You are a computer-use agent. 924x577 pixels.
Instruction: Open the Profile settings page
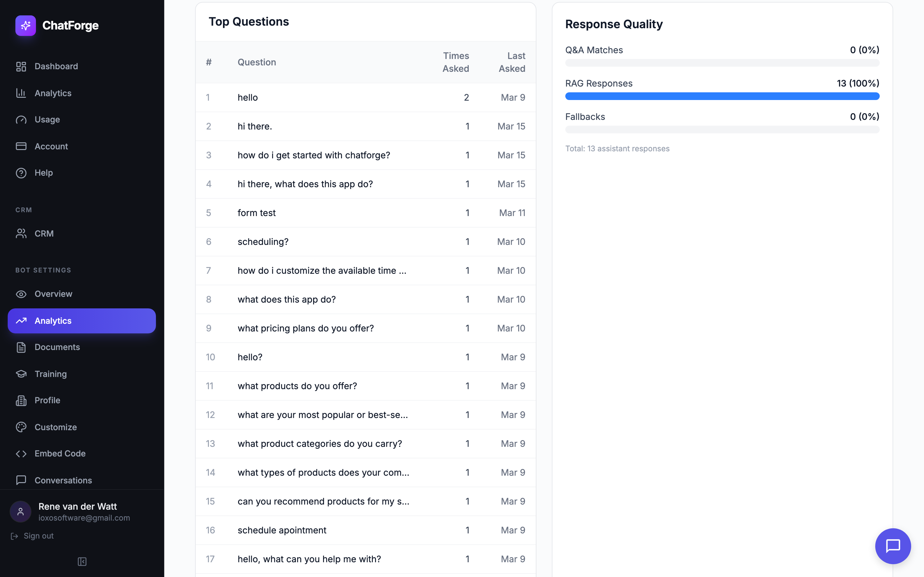click(47, 400)
